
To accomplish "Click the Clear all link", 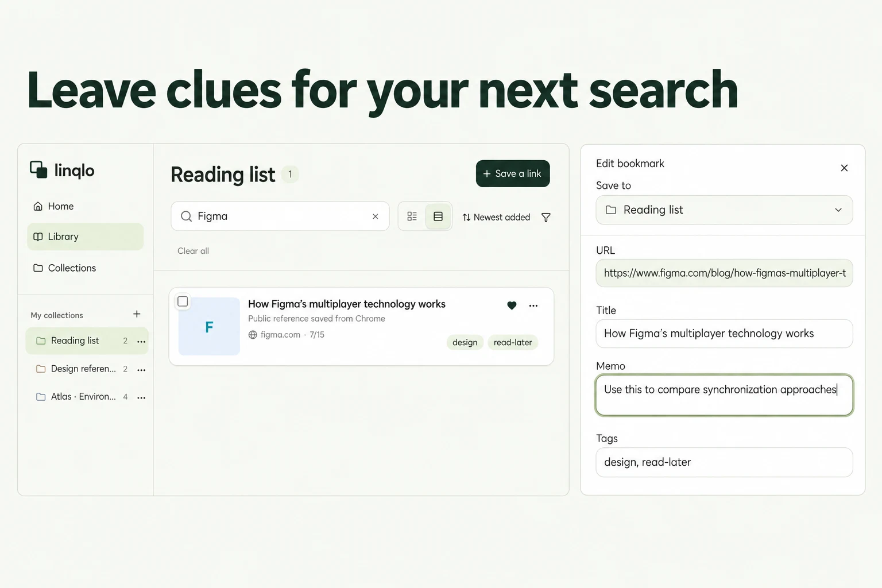I will click(x=193, y=251).
